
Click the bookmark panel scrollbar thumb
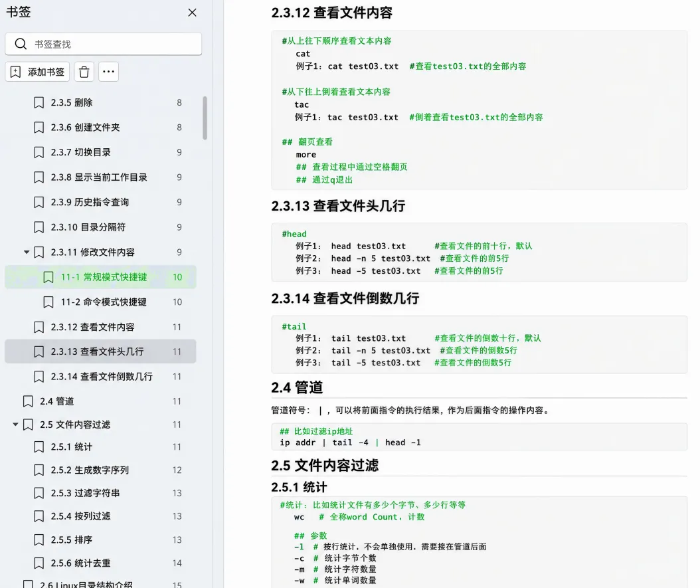click(205, 118)
